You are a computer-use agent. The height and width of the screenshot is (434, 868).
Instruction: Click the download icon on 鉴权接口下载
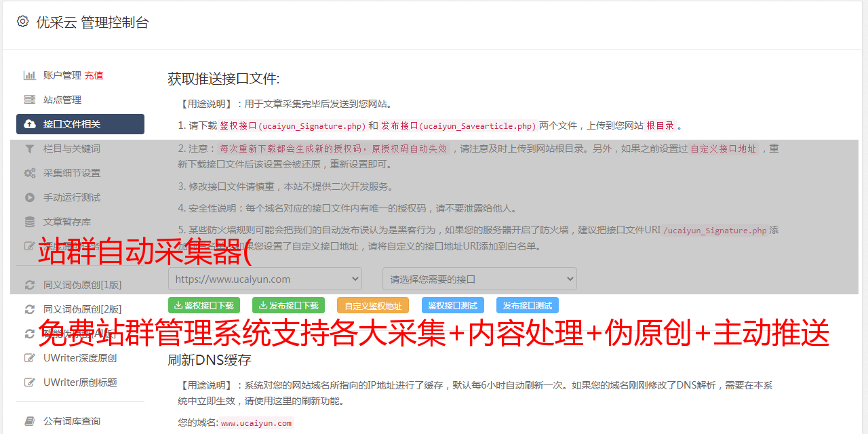pyautogui.click(x=179, y=306)
